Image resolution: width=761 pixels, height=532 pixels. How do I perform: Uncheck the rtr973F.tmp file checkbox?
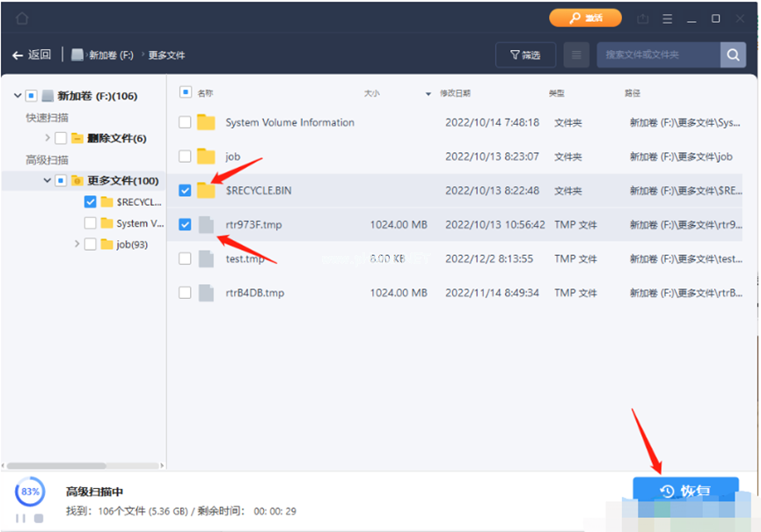[x=185, y=224]
